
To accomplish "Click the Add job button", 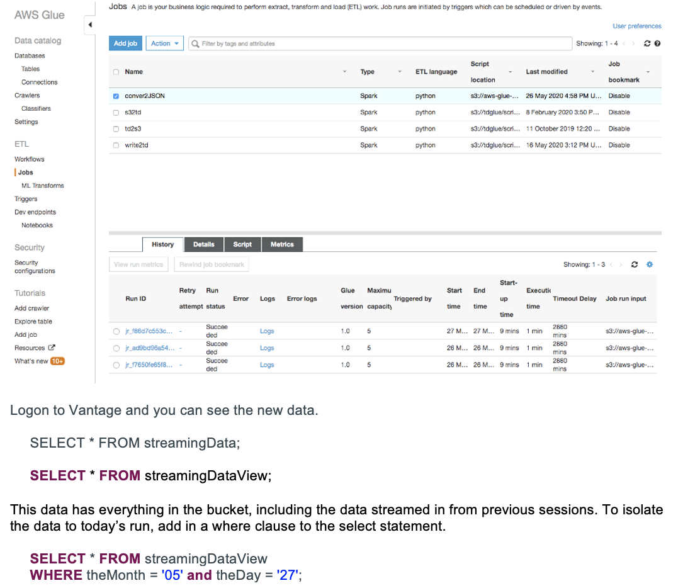I will point(125,43).
